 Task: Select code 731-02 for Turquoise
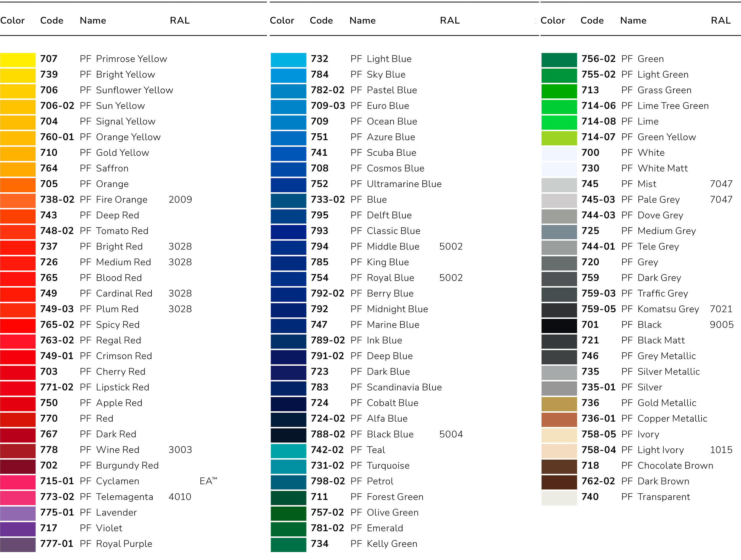(x=328, y=465)
